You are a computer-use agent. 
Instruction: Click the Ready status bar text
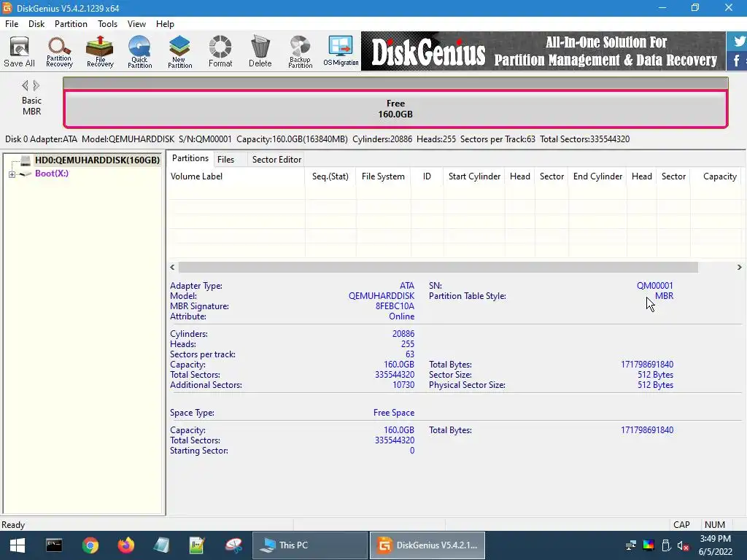13,525
